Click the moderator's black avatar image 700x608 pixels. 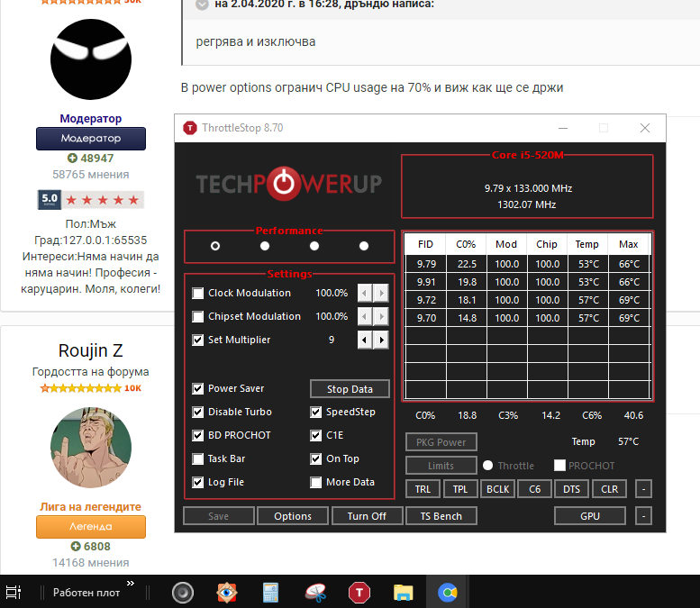click(91, 59)
